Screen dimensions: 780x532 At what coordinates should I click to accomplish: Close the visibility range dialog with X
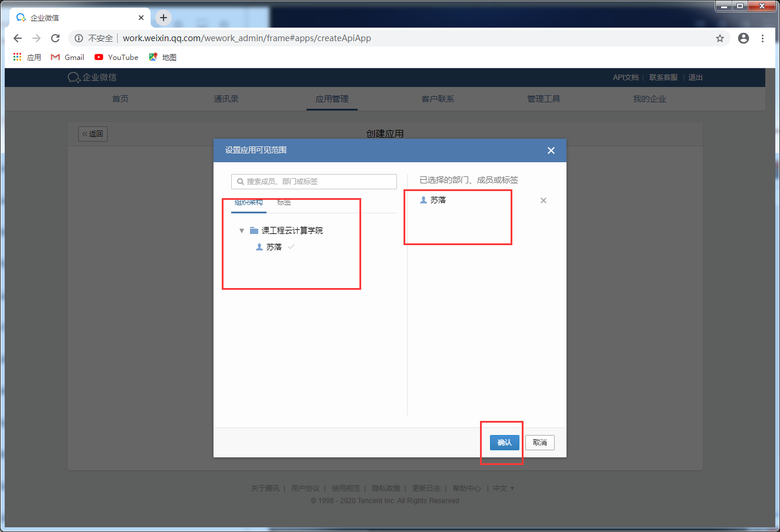(551, 150)
